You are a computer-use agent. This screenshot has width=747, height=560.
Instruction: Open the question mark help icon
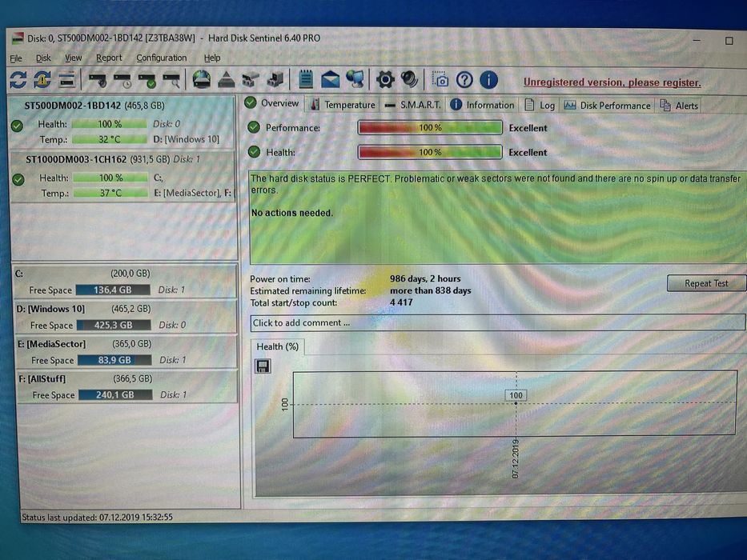coord(464,80)
